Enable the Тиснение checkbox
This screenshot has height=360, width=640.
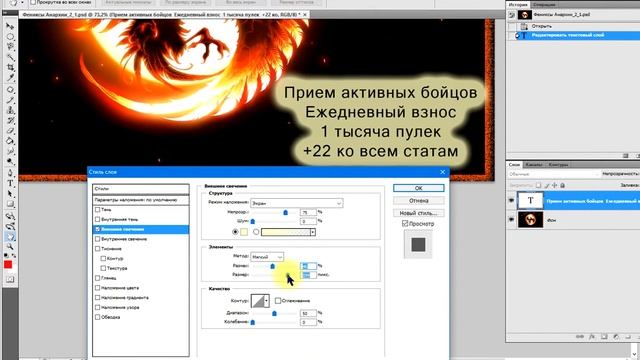(x=98, y=249)
